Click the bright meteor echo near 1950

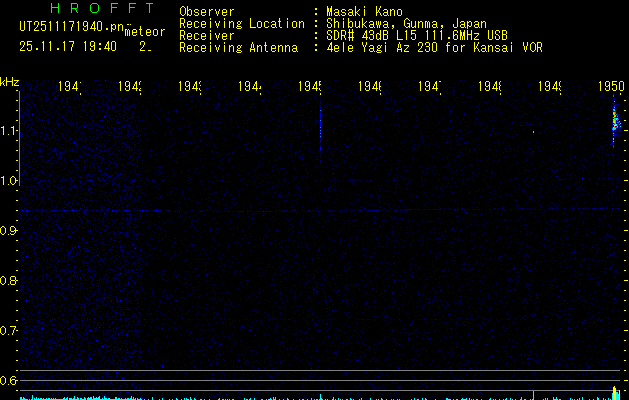(x=616, y=125)
